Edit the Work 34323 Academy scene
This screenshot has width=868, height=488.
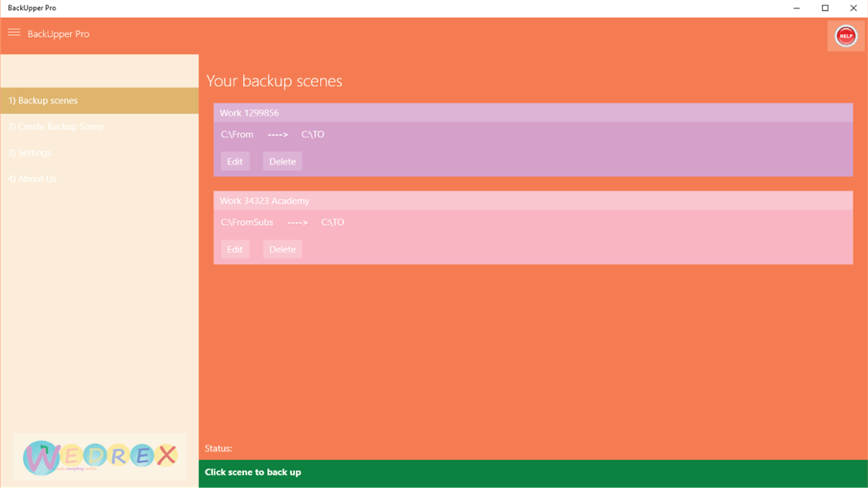click(235, 249)
